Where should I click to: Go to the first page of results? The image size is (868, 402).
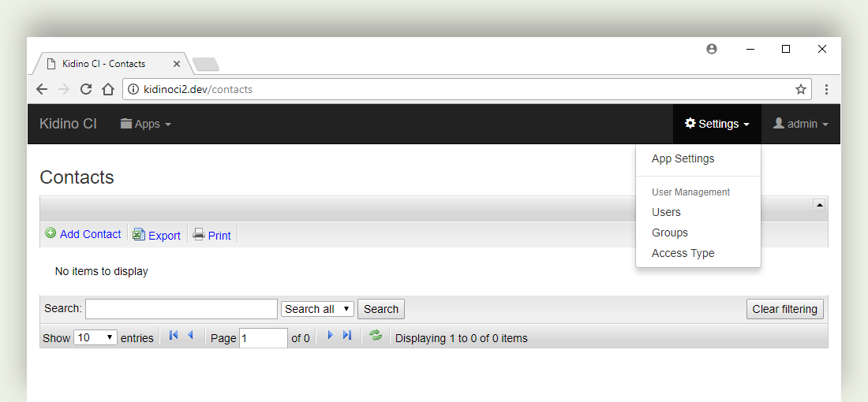pos(174,335)
